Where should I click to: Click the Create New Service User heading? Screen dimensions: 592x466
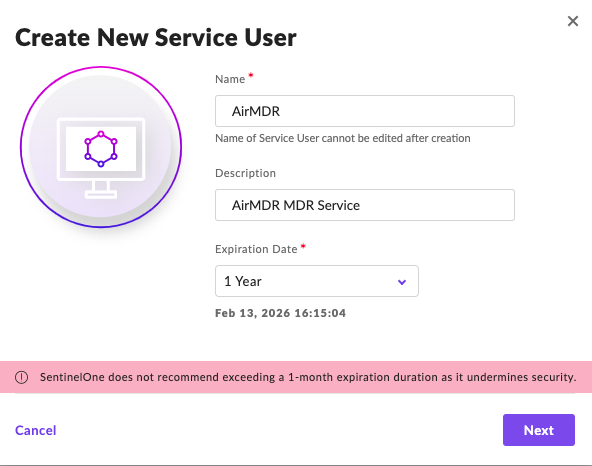coord(156,38)
